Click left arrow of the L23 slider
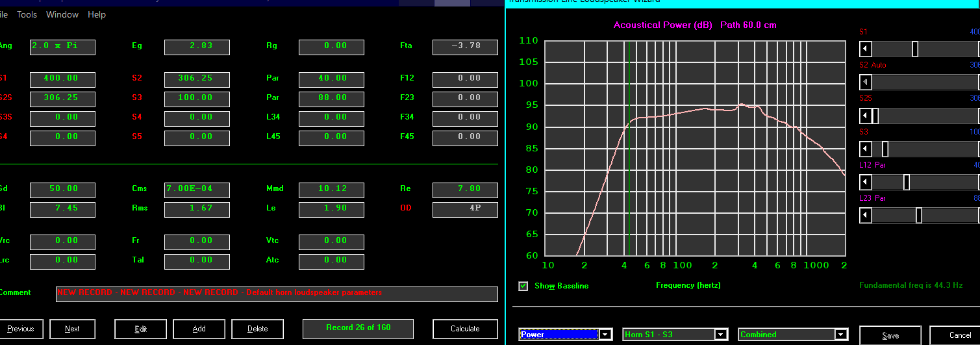The height and width of the screenshot is (345, 980). point(865,215)
